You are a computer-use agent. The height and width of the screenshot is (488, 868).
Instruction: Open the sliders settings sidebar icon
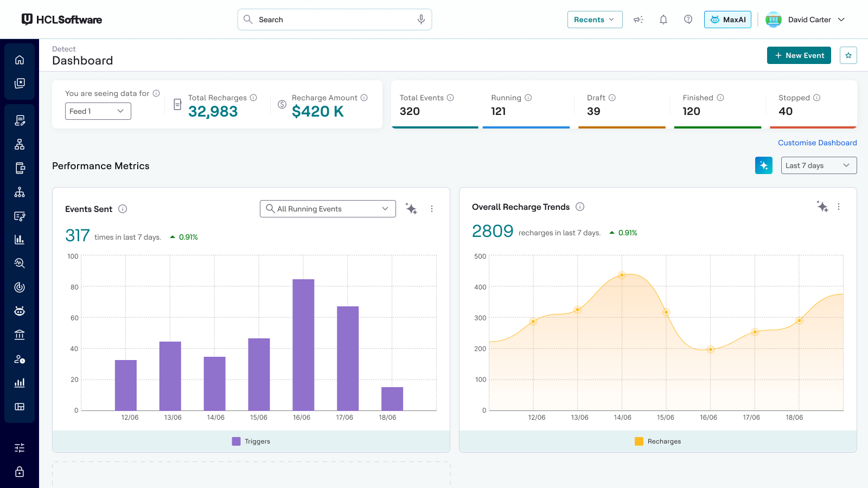tap(20, 448)
